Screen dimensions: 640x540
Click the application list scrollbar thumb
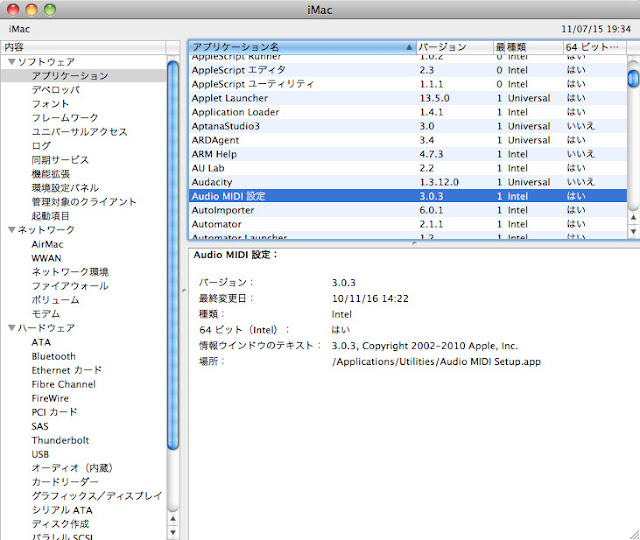pos(633,78)
